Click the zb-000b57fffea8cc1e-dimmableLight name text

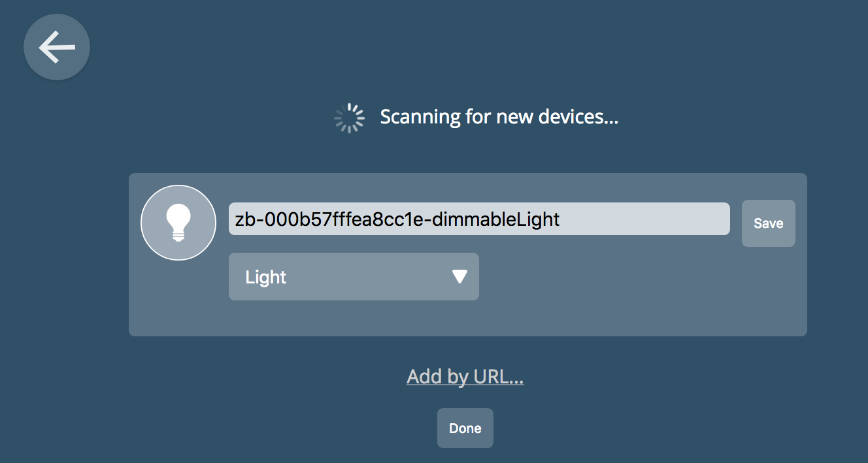coord(397,219)
